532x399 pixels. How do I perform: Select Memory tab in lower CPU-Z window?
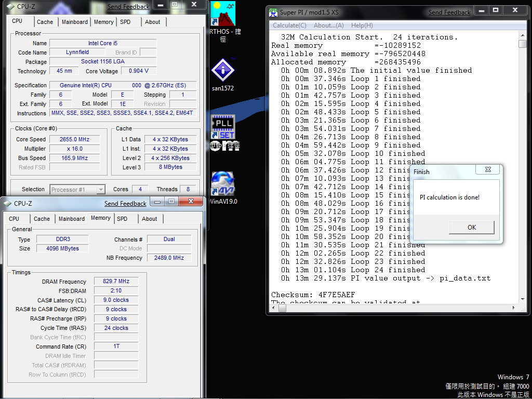click(101, 218)
